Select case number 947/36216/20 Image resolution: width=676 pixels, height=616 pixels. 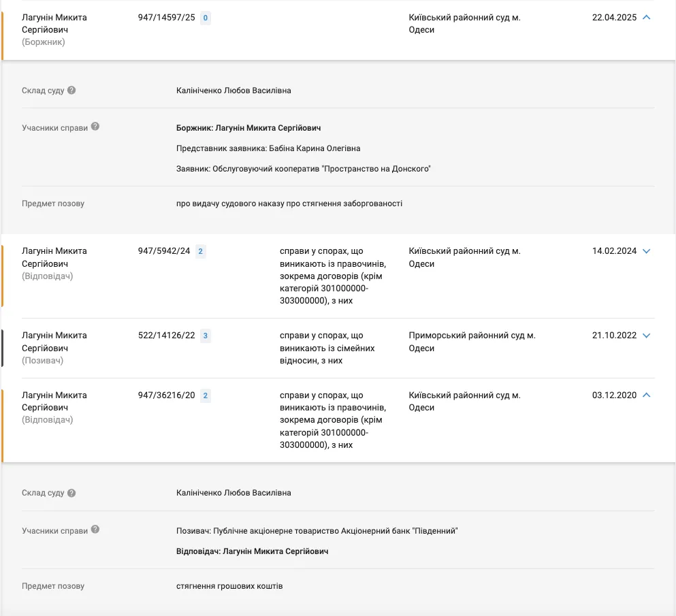pyautogui.click(x=166, y=395)
